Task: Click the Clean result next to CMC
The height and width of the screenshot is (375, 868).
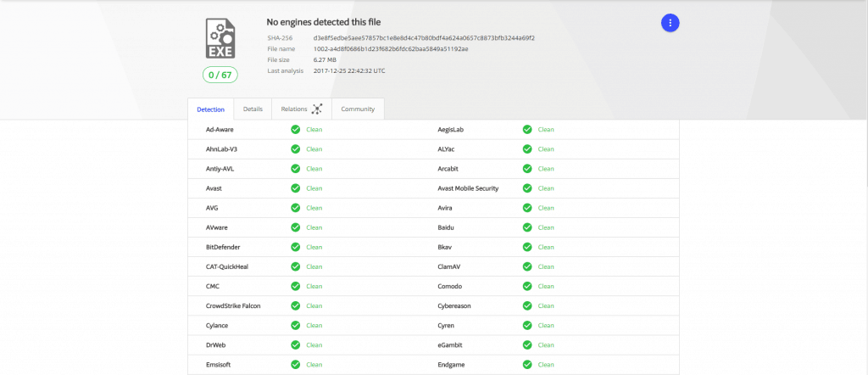Action: [x=314, y=287]
